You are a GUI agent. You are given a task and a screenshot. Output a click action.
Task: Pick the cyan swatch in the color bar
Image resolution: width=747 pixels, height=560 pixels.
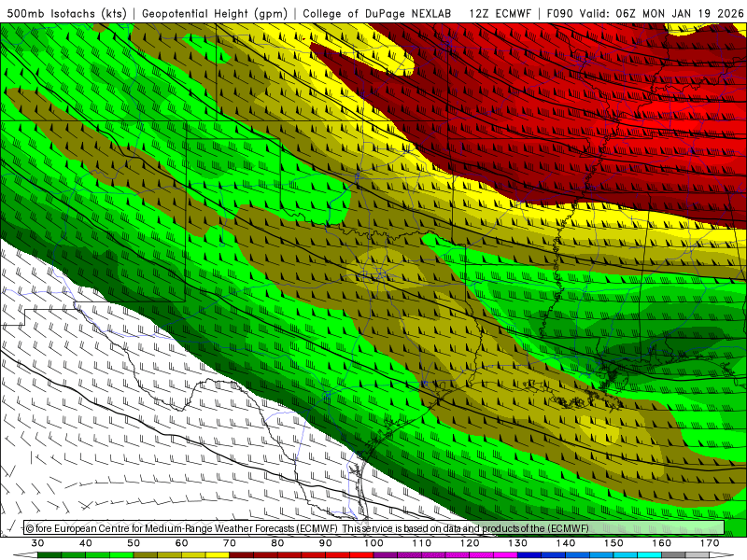(x=650, y=555)
